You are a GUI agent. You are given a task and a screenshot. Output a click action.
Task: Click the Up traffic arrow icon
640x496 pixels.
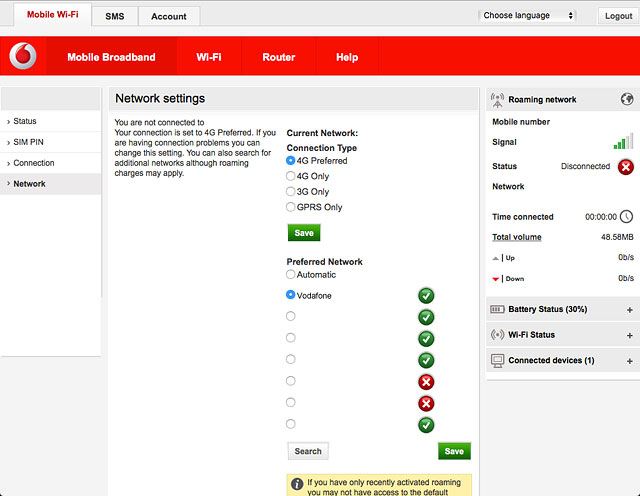[x=496, y=258]
